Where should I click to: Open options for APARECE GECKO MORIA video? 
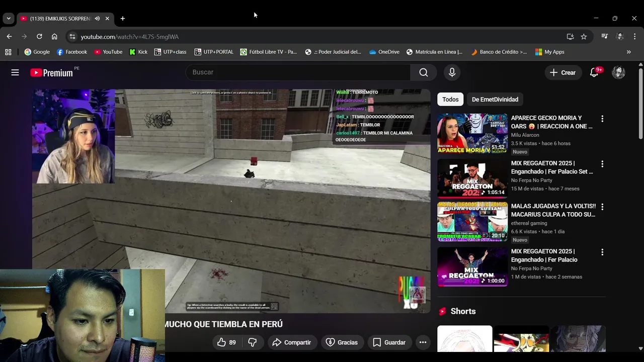click(602, 119)
